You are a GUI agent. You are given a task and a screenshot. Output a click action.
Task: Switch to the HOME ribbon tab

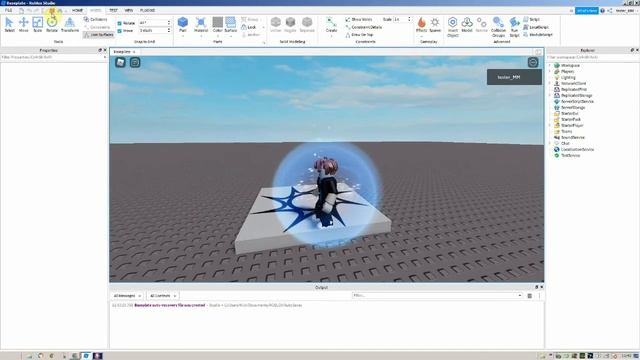tap(78, 10)
